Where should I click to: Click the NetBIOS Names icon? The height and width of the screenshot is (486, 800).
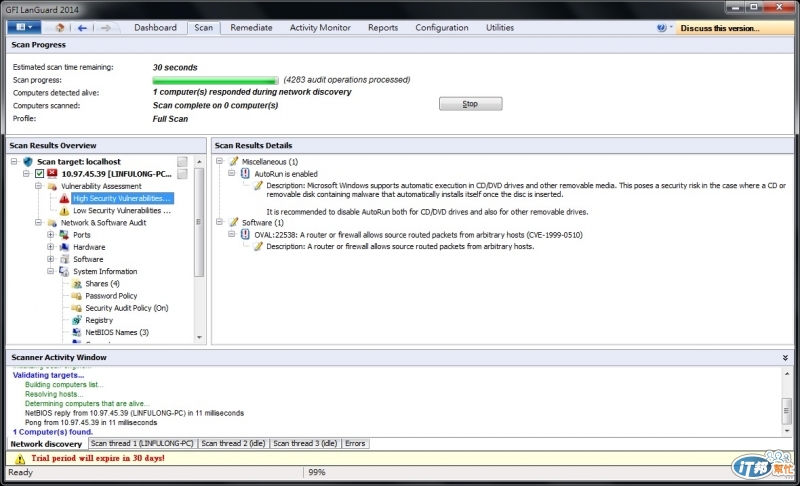click(x=77, y=332)
